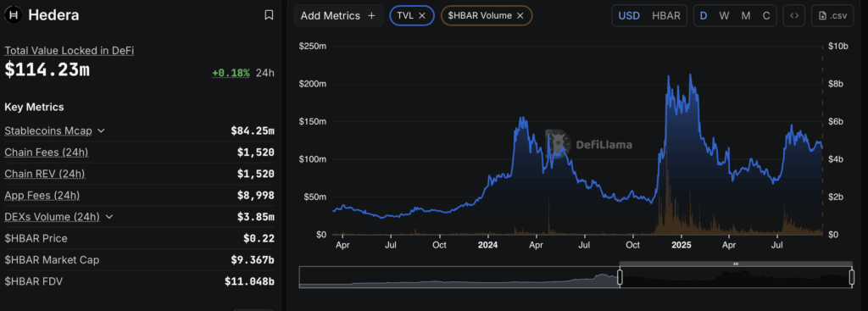Click the Stablecoins Mcap value $84.25m
The image size is (868, 311).
[x=253, y=131]
